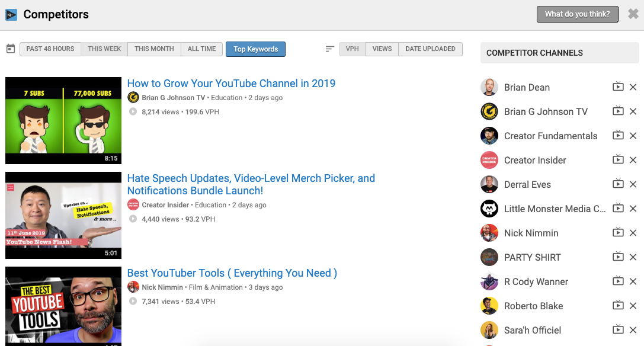View R Cody Wanner videos icon
Screen dimensions: 644x346
tap(618, 281)
